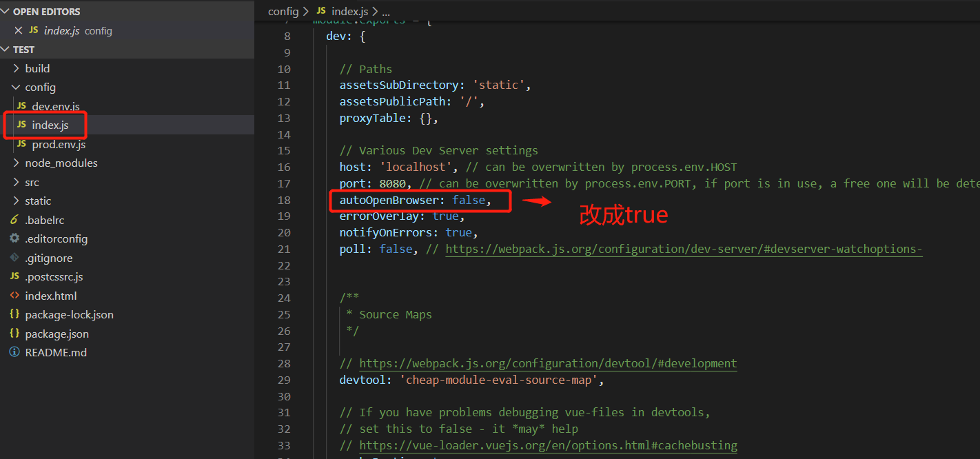The image size is (980, 459).
Task: Open vue-loader cachebusting options link
Action: pyautogui.click(x=548, y=445)
